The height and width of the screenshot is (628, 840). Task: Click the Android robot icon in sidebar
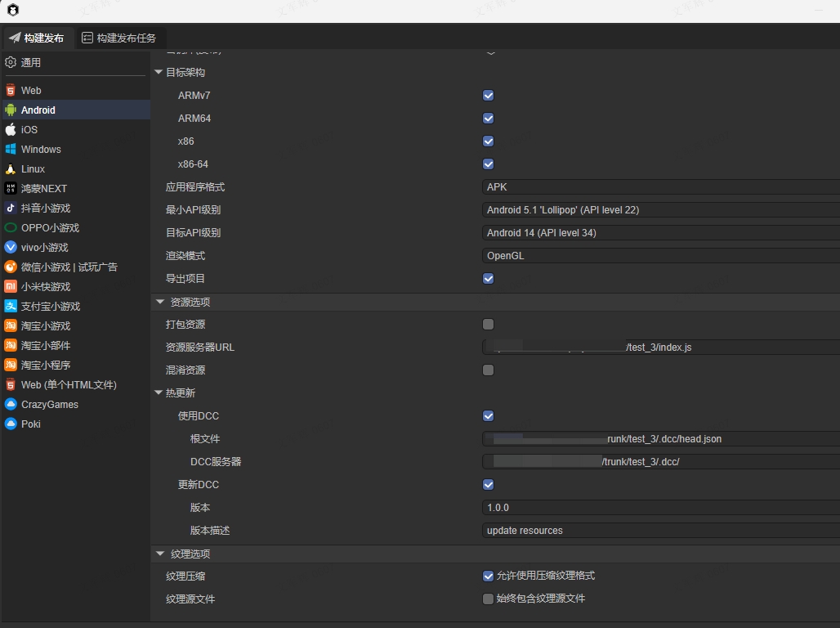[x=11, y=110]
